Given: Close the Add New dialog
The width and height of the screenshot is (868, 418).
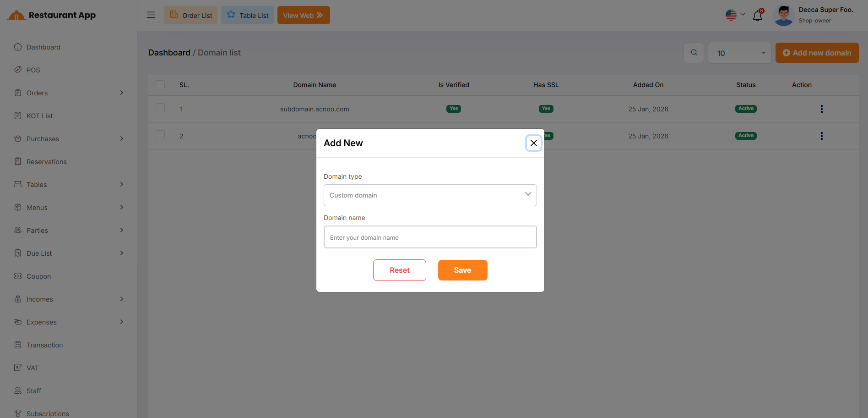Looking at the screenshot, I should 533,143.
